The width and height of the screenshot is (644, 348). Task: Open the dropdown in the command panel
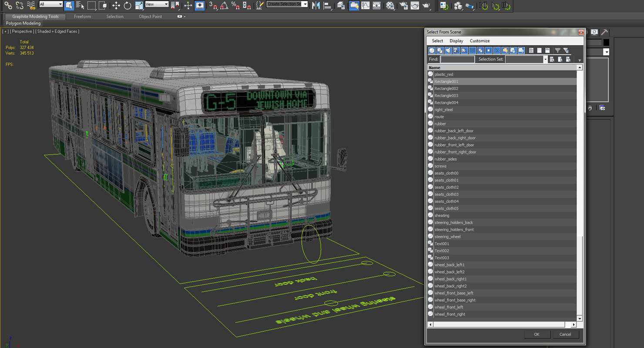606,52
